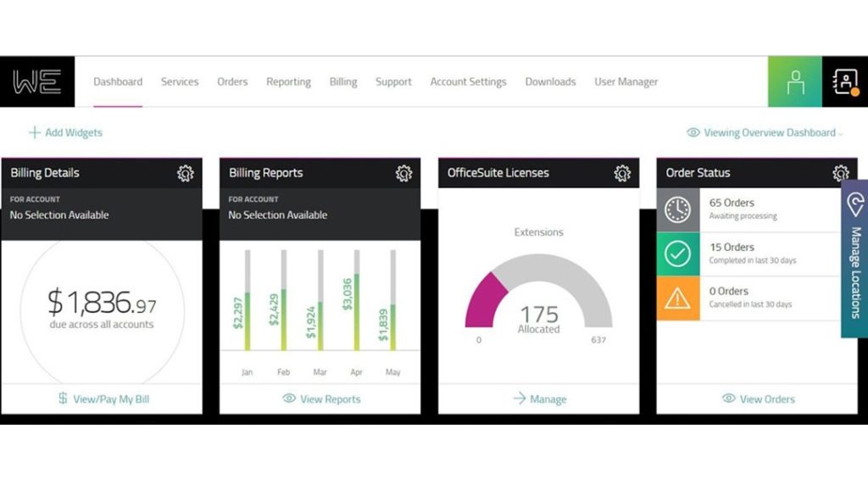Expand Billing Reports account selection
This screenshot has height=485, width=868.
(x=320, y=209)
